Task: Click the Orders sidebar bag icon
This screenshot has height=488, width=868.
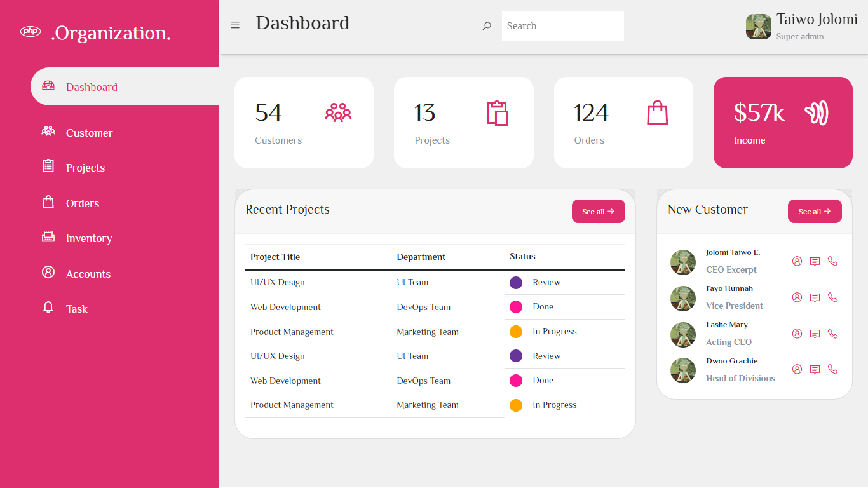Action: pos(48,202)
